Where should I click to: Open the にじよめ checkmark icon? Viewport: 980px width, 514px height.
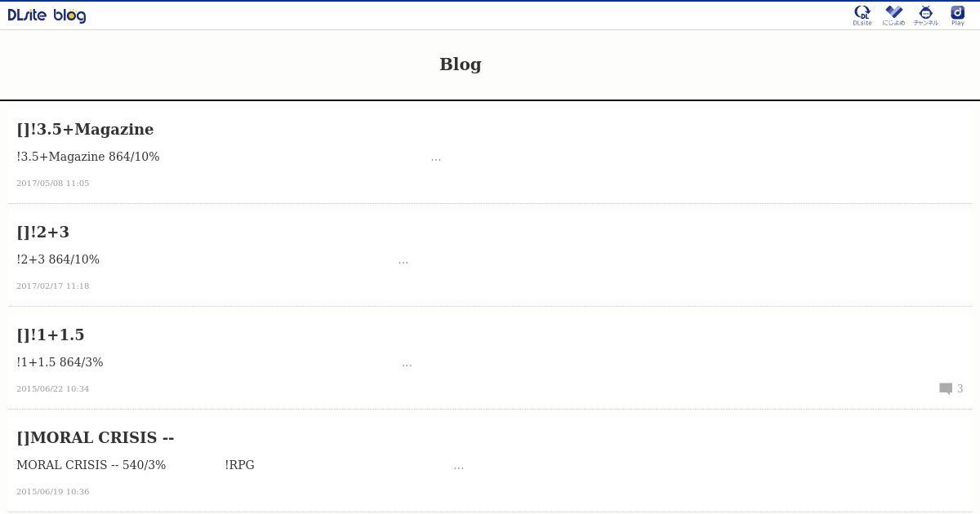click(894, 16)
